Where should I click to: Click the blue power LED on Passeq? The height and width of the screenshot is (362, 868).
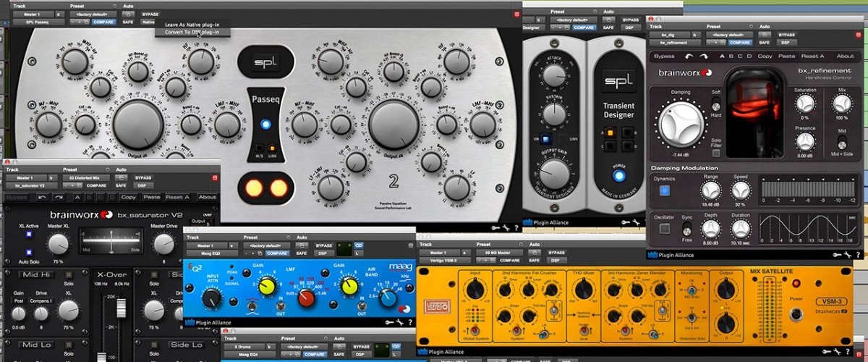point(266,125)
